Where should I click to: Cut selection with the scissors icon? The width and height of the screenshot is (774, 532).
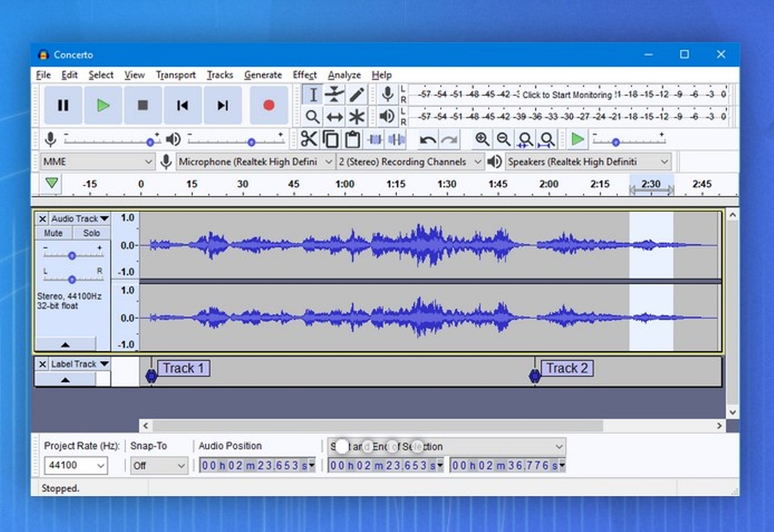pyautogui.click(x=309, y=139)
